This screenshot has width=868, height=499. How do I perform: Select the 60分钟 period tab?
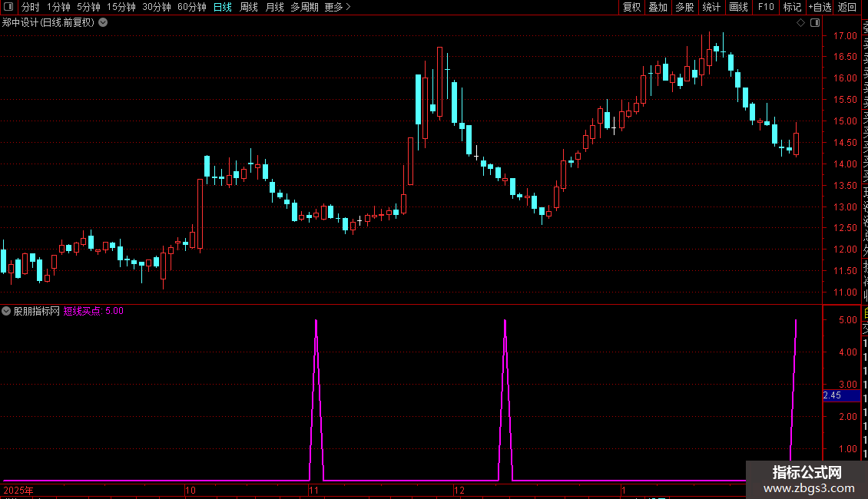coord(192,7)
